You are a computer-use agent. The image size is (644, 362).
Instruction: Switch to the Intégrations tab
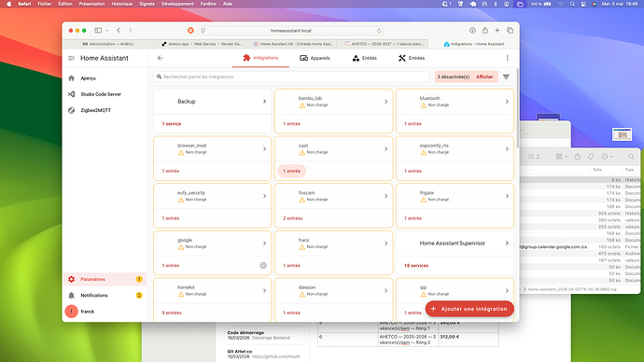(260, 58)
